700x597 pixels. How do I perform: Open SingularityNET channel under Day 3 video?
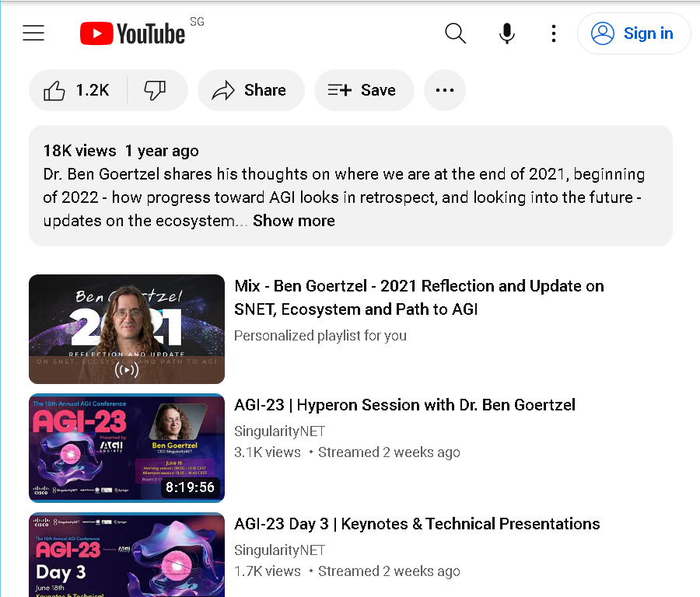[279, 550]
